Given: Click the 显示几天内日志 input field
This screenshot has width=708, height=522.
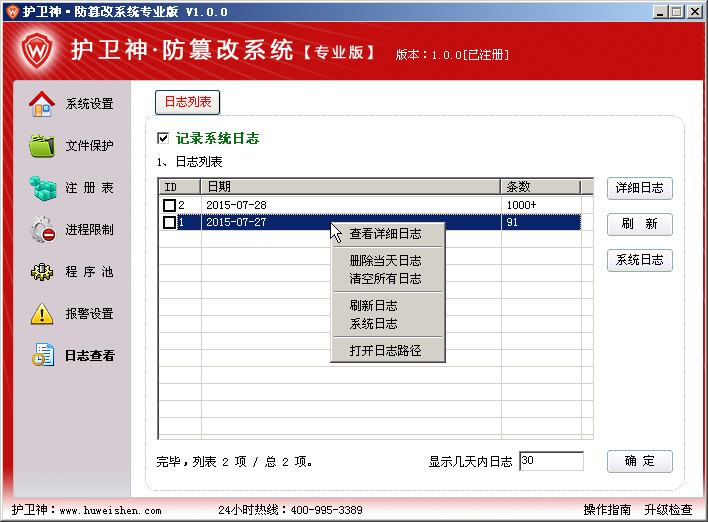Looking at the screenshot, I should [x=551, y=461].
